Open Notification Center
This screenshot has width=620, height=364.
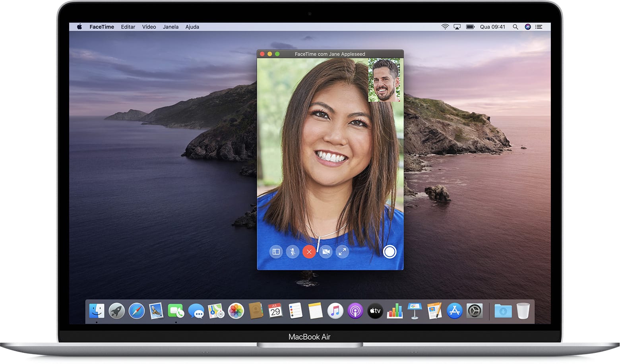(539, 27)
